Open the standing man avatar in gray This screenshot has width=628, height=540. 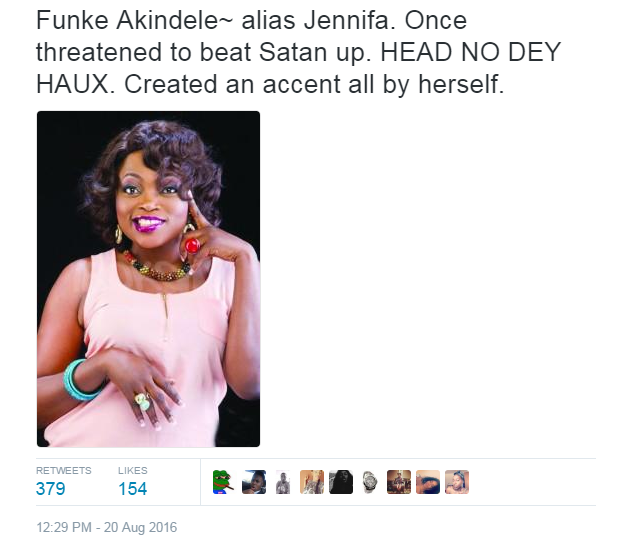point(283,482)
